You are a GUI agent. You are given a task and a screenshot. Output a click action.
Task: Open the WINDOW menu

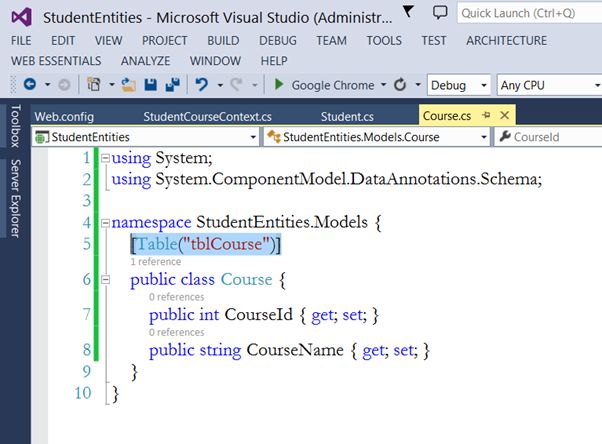pos(215,61)
